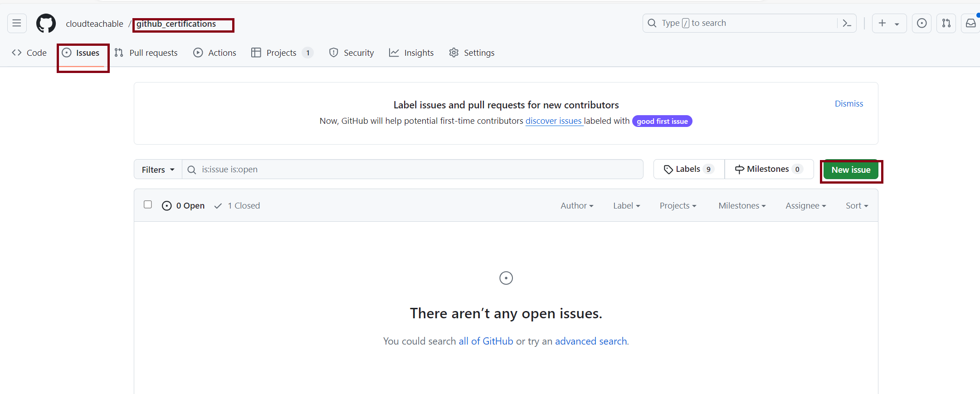980x394 pixels.
Task: Click the plus create-new icon
Action: [882, 23]
